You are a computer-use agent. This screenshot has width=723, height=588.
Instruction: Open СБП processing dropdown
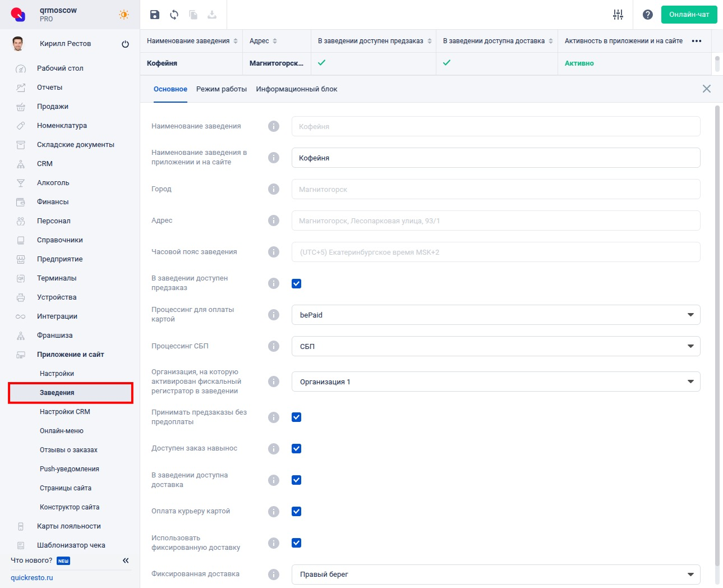tap(496, 346)
